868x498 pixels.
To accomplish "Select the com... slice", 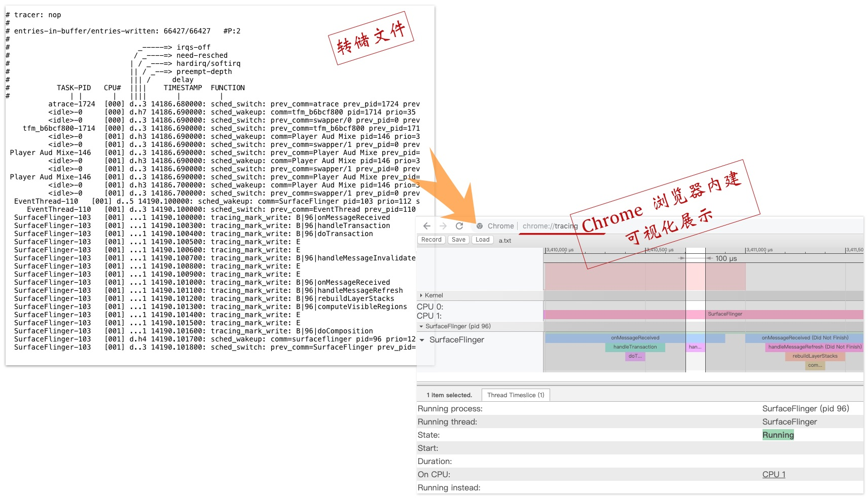I will (x=815, y=365).
